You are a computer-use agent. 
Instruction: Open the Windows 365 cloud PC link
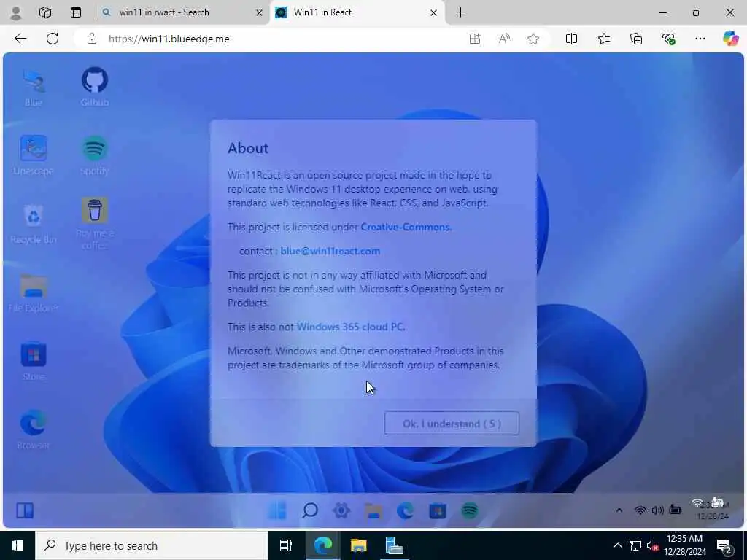pyautogui.click(x=351, y=327)
